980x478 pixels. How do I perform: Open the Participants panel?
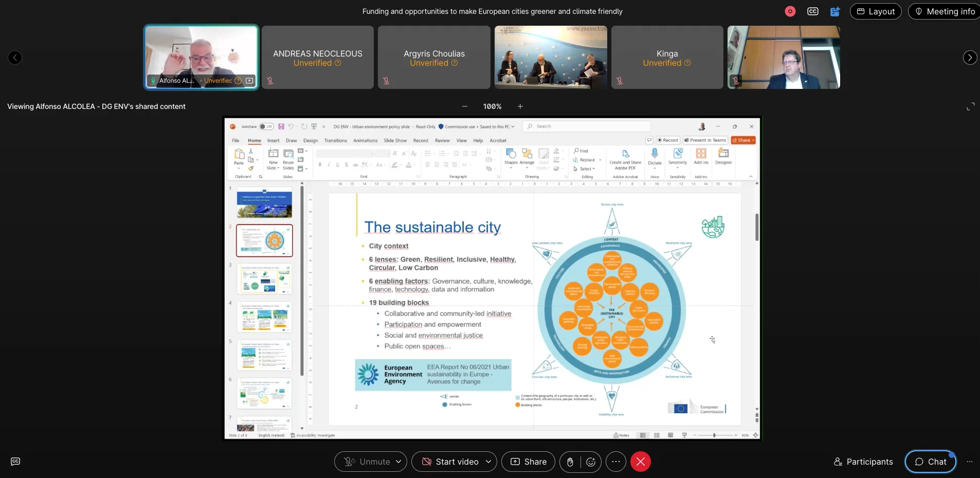click(863, 462)
